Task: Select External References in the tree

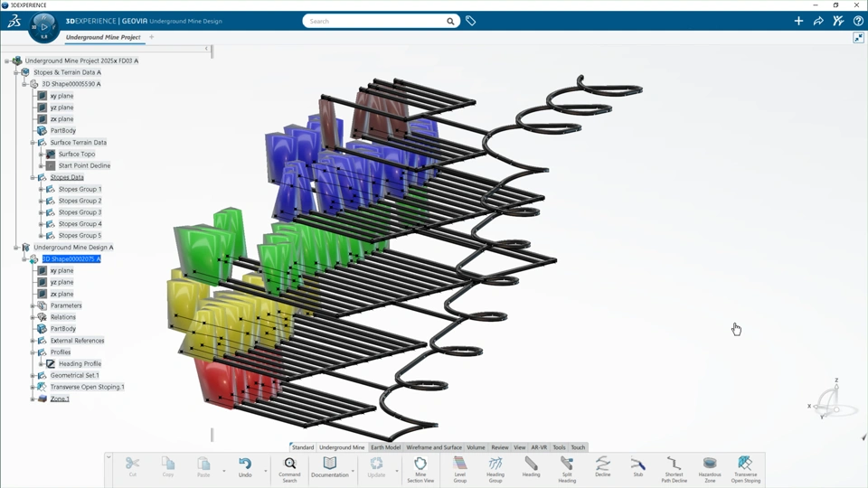Action: click(x=78, y=341)
